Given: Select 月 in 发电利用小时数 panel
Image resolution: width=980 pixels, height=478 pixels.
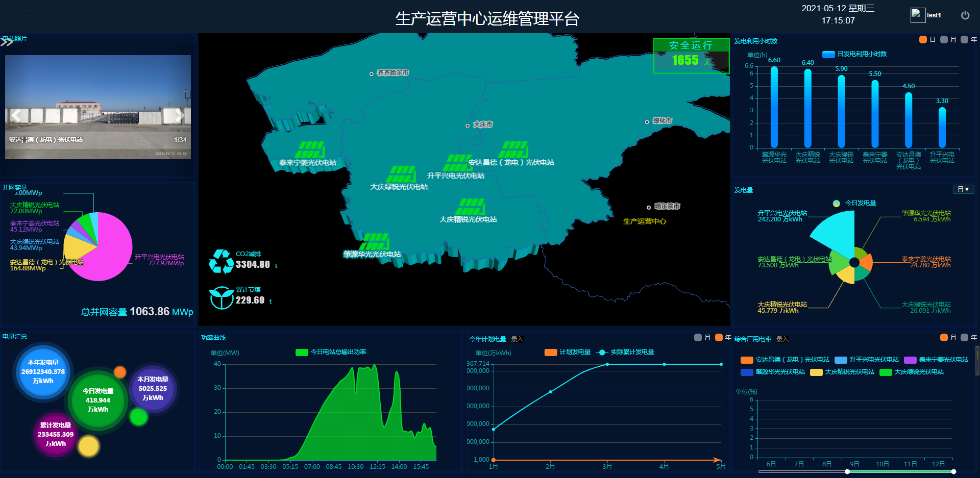Looking at the screenshot, I should (944, 40).
